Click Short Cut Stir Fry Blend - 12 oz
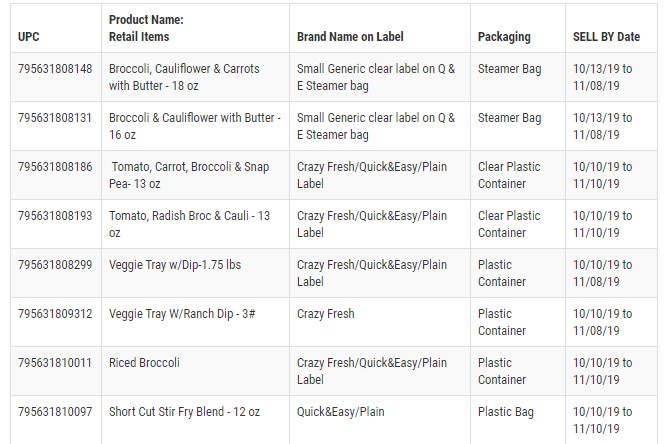Image resolution: width=664 pixels, height=444 pixels. click(x=185, y=412)
